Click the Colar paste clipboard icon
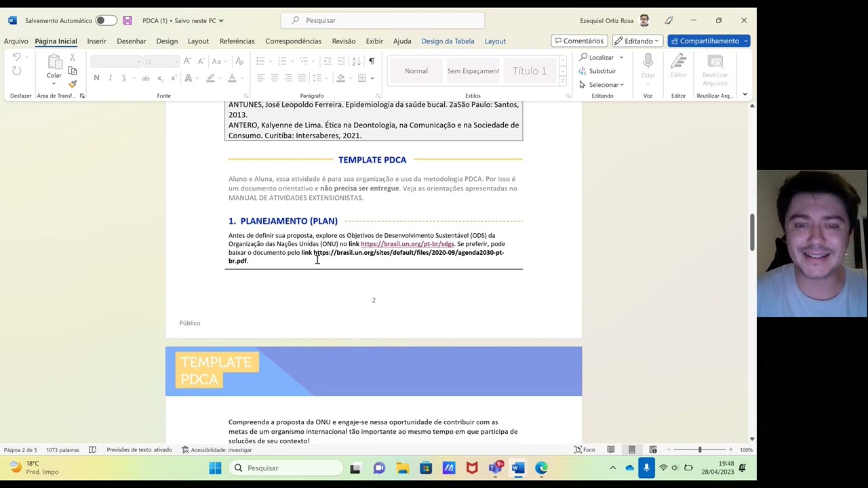The image size is (868, 488). click(54, 62)
